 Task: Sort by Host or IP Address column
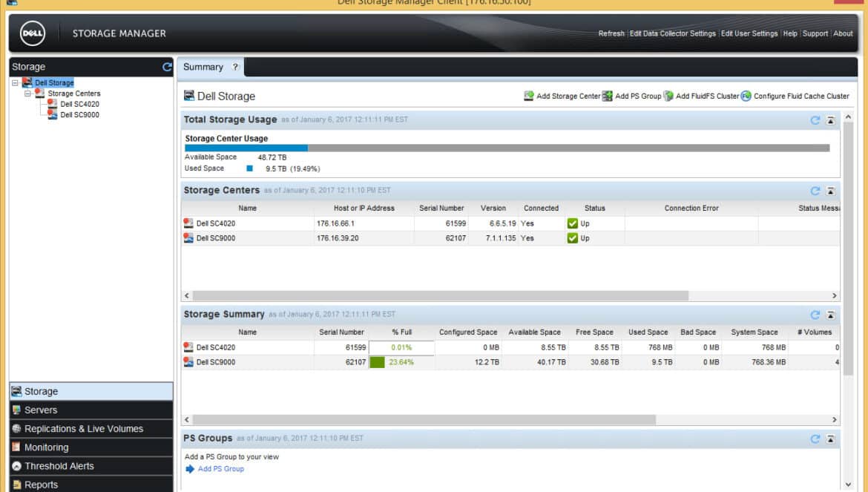coord(364,208)
